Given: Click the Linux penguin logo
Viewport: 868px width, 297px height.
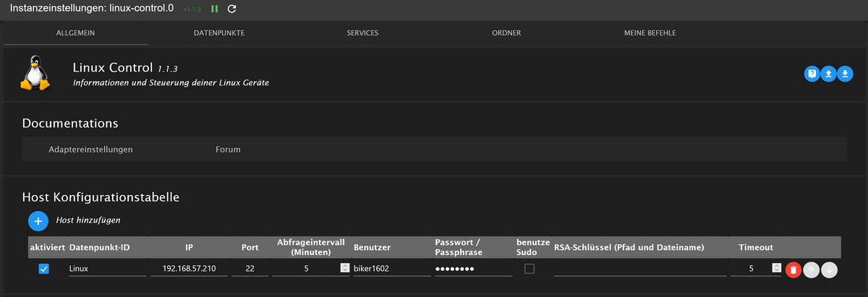Looking at the screenshot, I should pyautogui.click(x=35, y=74).
